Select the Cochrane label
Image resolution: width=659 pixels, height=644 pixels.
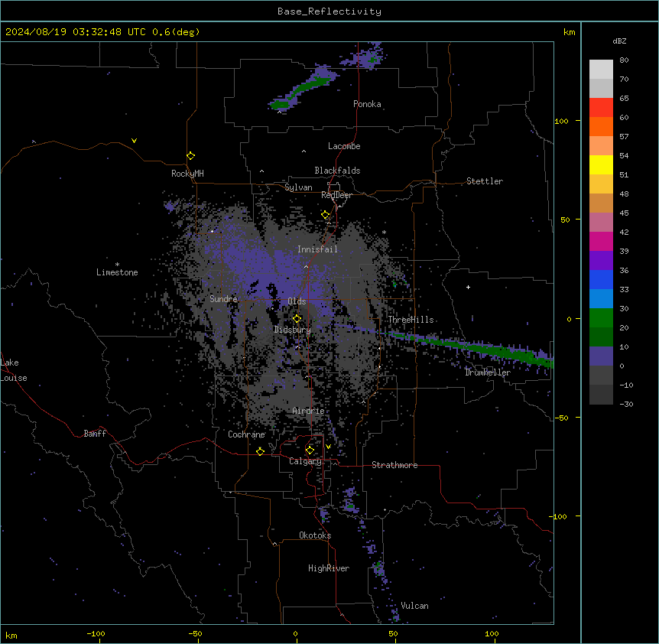click(x=246, y=434)
